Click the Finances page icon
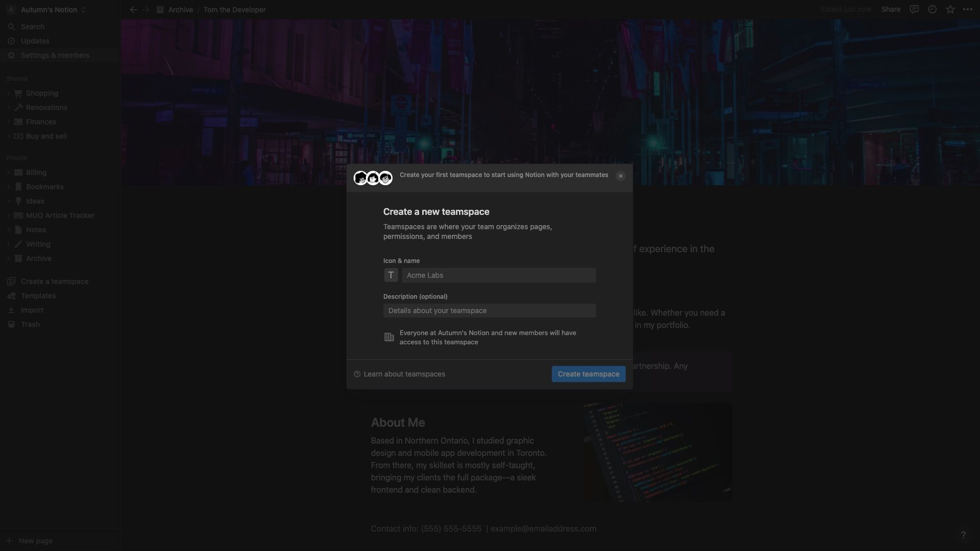Image resolution: width=980 pixels, height=551 pixels. pyautogui.click(x=18, y=122)
